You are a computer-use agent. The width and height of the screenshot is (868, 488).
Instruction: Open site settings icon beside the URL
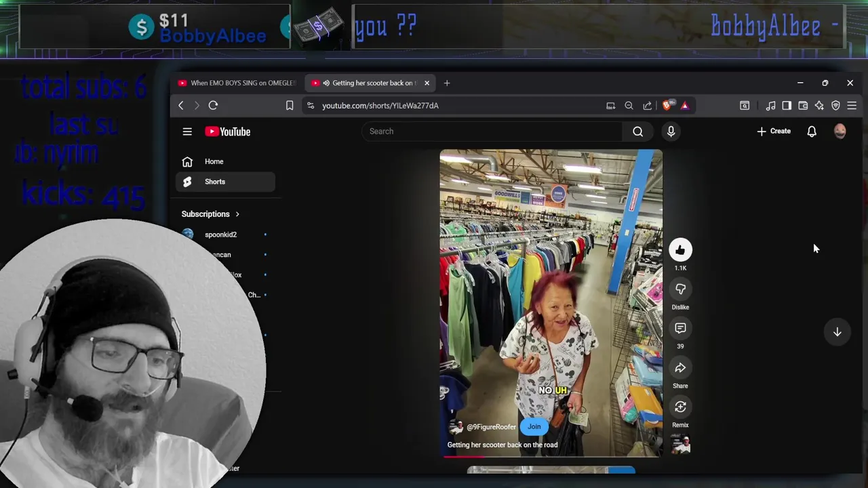pos(311,105)
